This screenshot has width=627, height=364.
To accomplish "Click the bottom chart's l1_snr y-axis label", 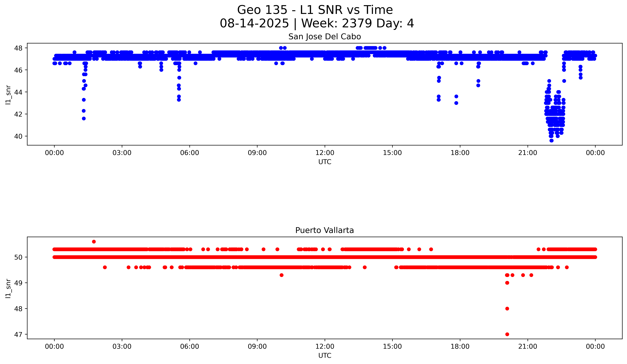I will [x=8, y=288].
